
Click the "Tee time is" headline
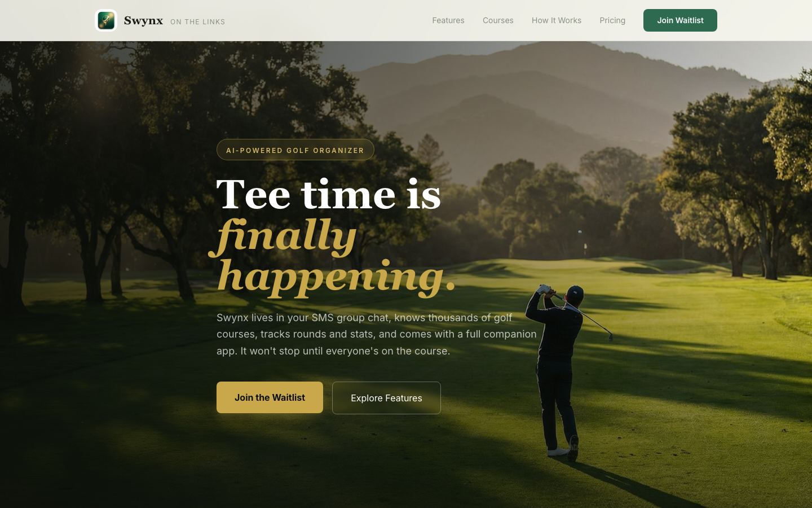click(x=329, y=195)
